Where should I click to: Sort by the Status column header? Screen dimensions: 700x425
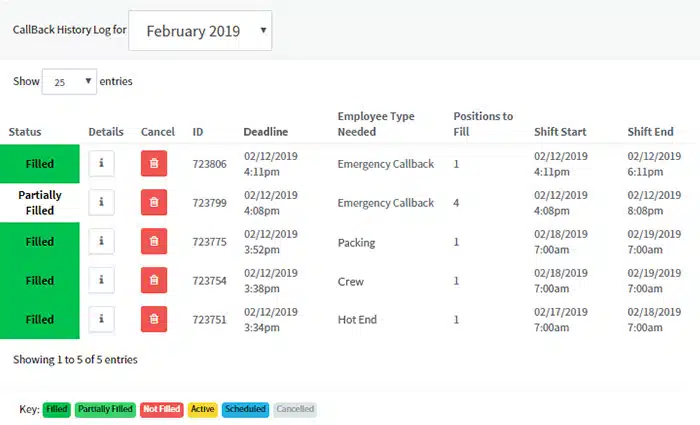pos(25,132)
